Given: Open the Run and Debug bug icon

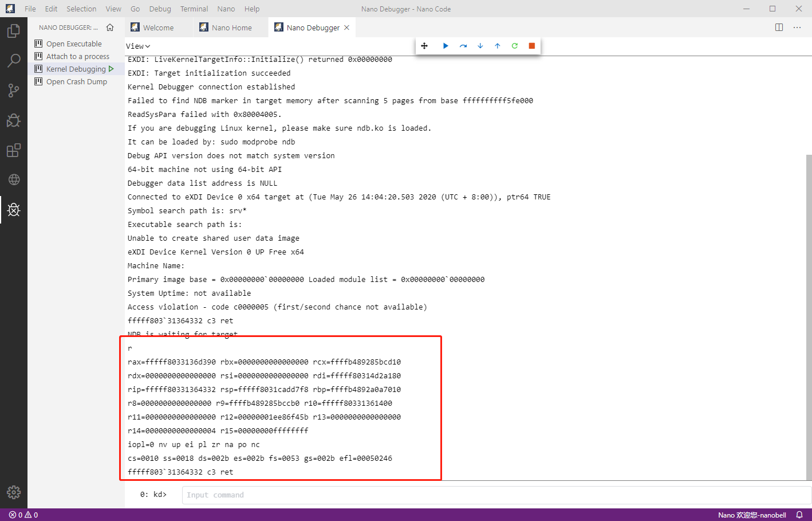Looking at the screenshot, I should 14,120.
